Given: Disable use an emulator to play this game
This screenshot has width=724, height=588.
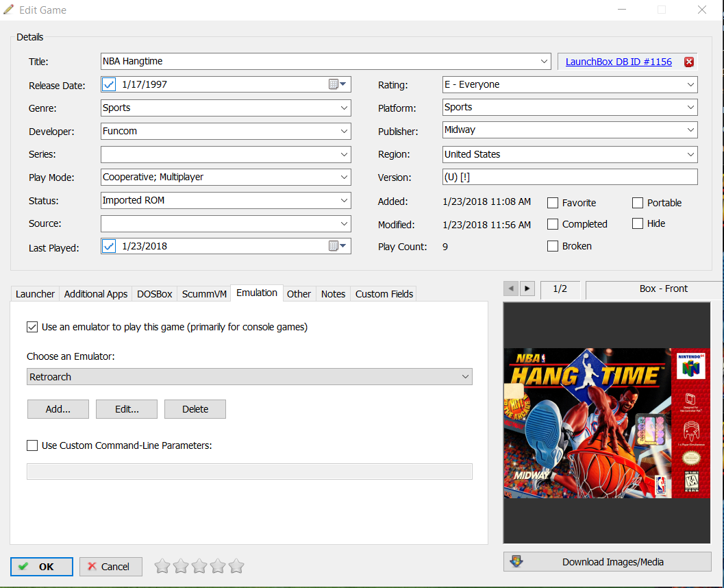Looking at the screenshot, I should point(32,327).
